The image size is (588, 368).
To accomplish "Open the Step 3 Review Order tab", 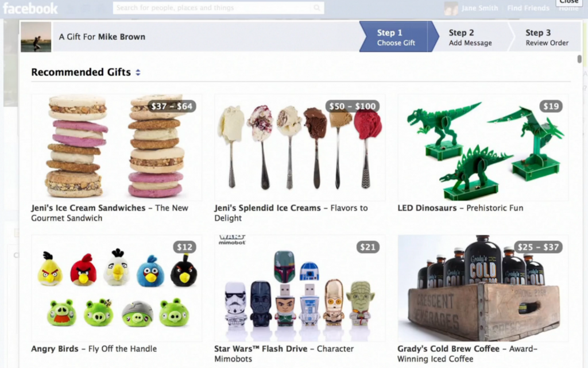I will pos(547,37).
